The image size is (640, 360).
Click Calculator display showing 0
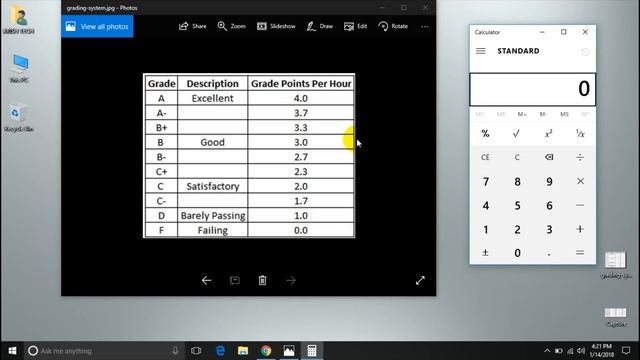(x=533, y=89)
